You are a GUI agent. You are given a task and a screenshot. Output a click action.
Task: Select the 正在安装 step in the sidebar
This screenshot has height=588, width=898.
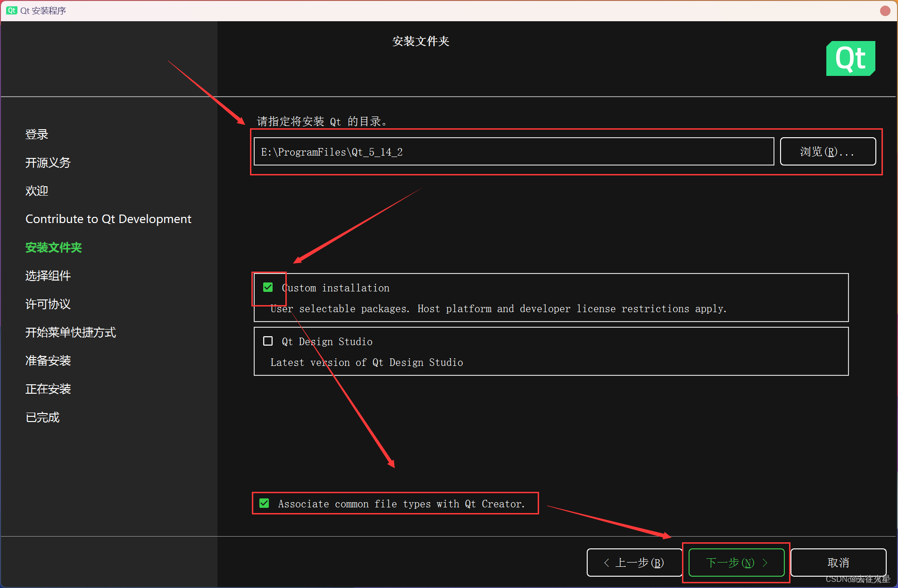click(48, 389)
